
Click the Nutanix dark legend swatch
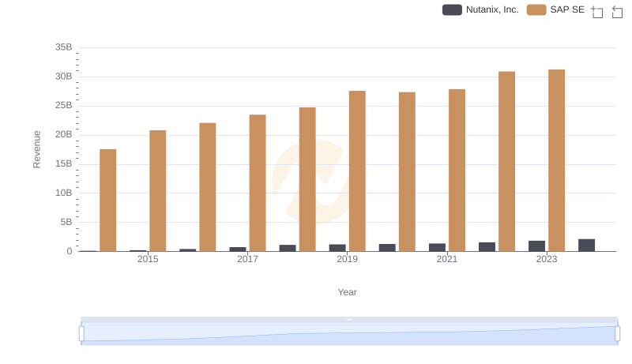point(452,9)
